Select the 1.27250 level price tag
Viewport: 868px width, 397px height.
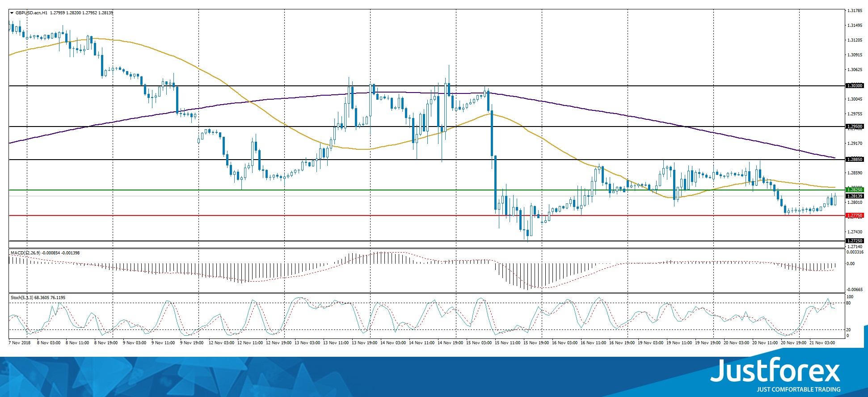855,241
